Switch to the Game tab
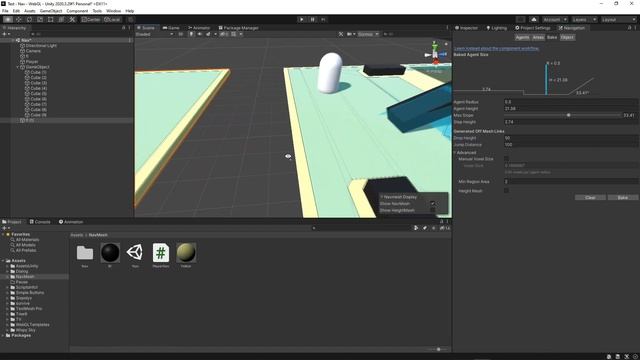Screen dimensions: 640x360 [171, 28]
